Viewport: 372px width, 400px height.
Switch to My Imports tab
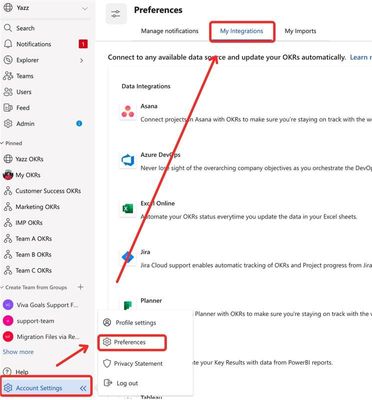pyautogui.click(x=300, y=31)
